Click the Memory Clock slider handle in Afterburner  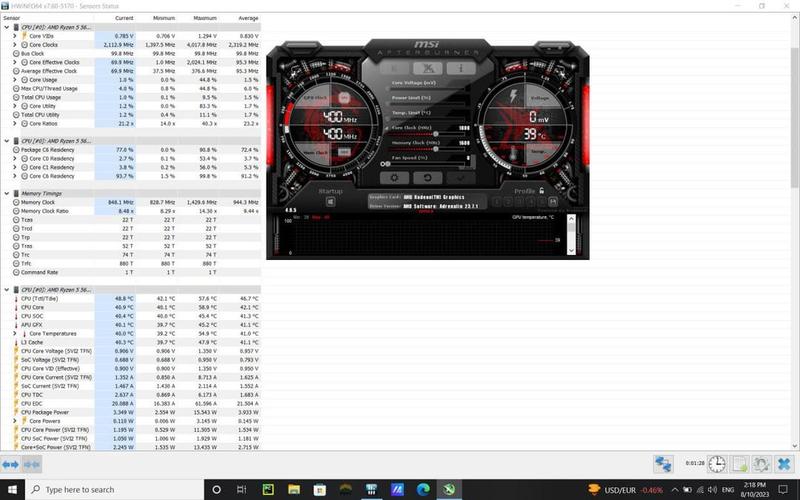(x=436, y=149)
